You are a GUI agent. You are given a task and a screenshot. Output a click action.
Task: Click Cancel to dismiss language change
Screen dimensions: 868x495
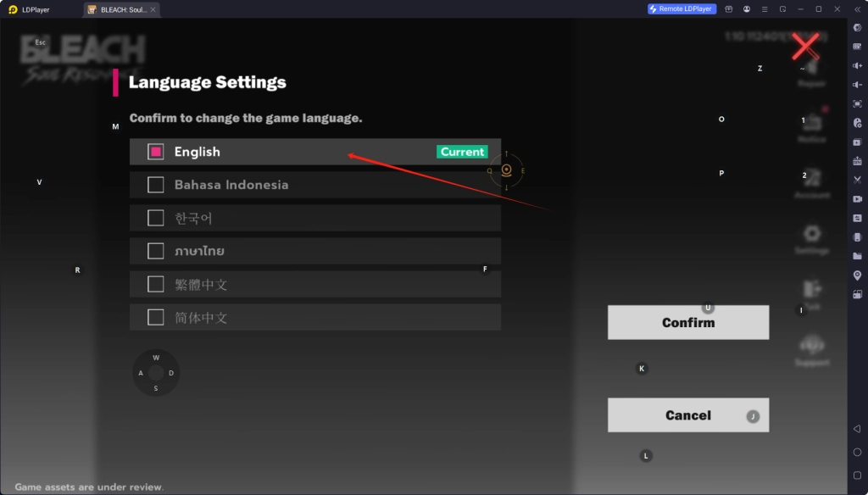tap(687, 415)
